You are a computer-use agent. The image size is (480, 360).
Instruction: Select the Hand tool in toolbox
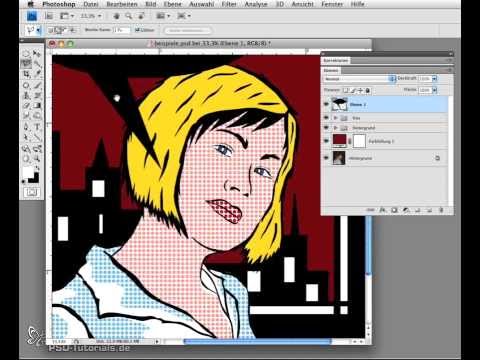click(26, 158)
